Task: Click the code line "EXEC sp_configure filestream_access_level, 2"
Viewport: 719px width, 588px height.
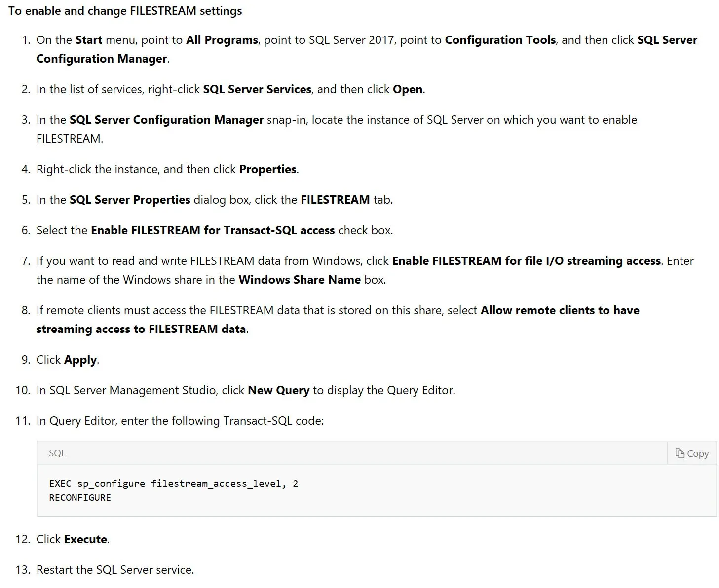Action: click(x=174, y=483)
